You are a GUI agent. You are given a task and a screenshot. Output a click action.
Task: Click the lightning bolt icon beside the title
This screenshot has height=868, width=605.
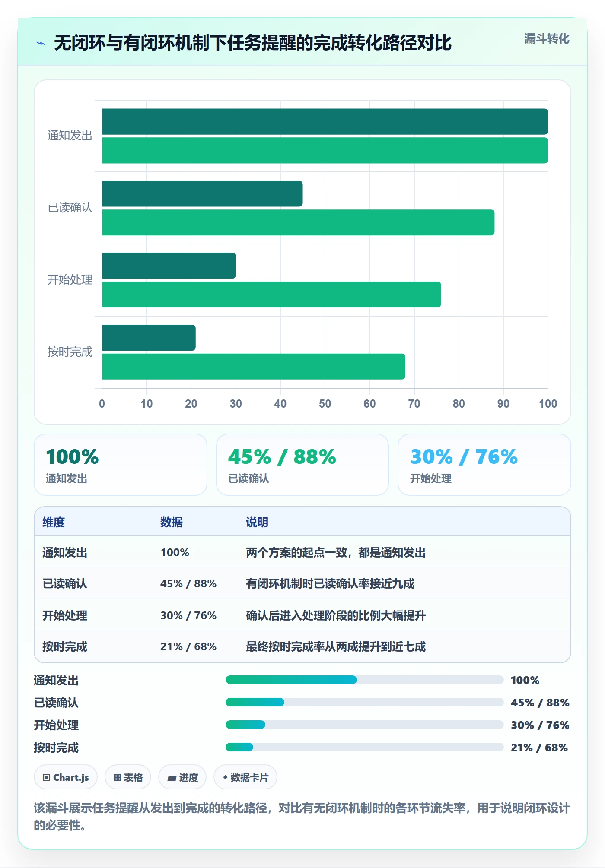tap(41, 43)
